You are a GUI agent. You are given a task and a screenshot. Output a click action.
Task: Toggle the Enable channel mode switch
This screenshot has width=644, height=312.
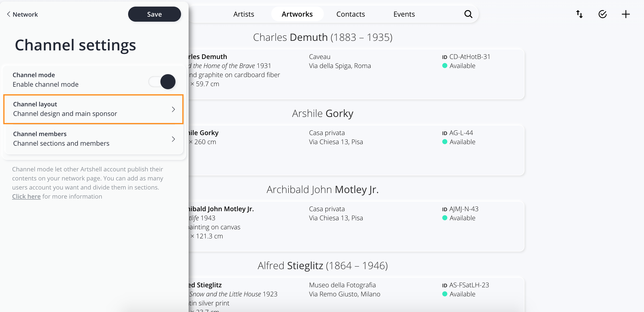[162, 82]
